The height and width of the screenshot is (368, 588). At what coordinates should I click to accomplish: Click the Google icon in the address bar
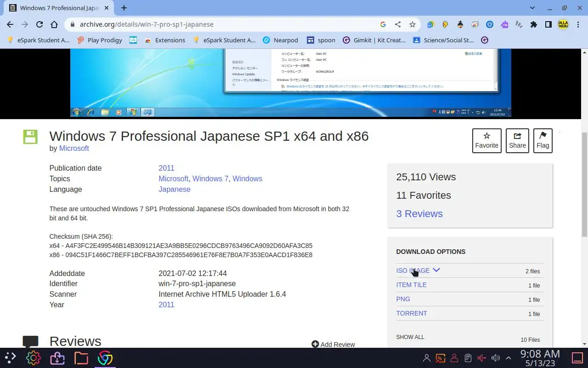click(x=383, y=24)
